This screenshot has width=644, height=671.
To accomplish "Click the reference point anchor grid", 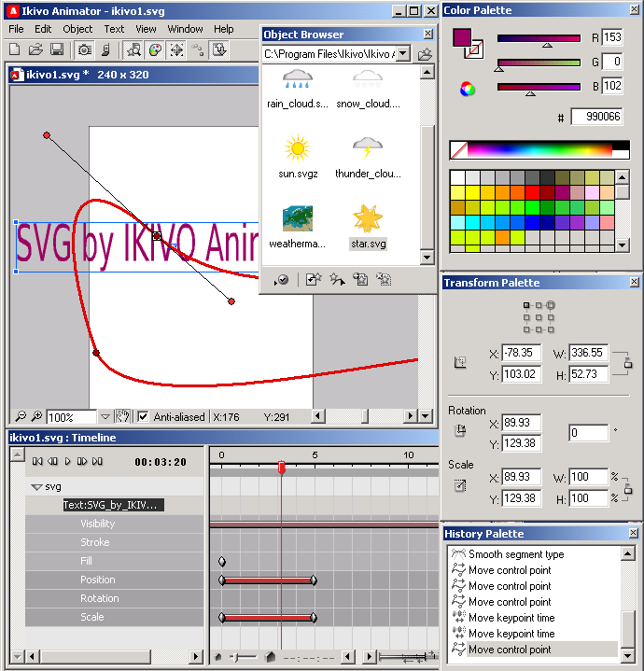I will coord(539,317).
